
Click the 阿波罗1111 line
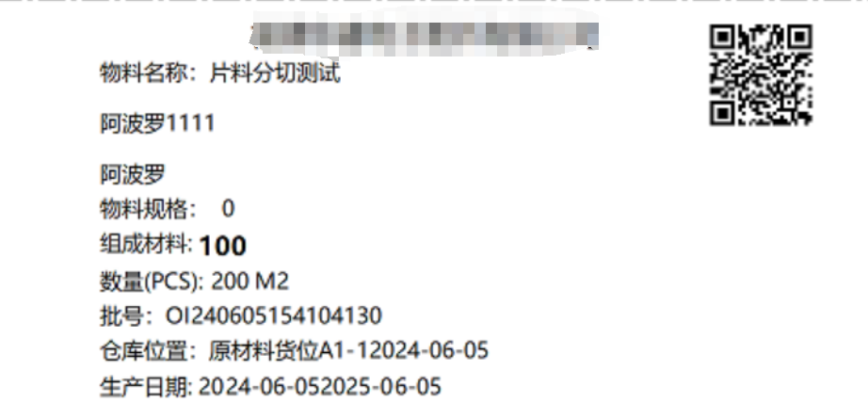157,123
